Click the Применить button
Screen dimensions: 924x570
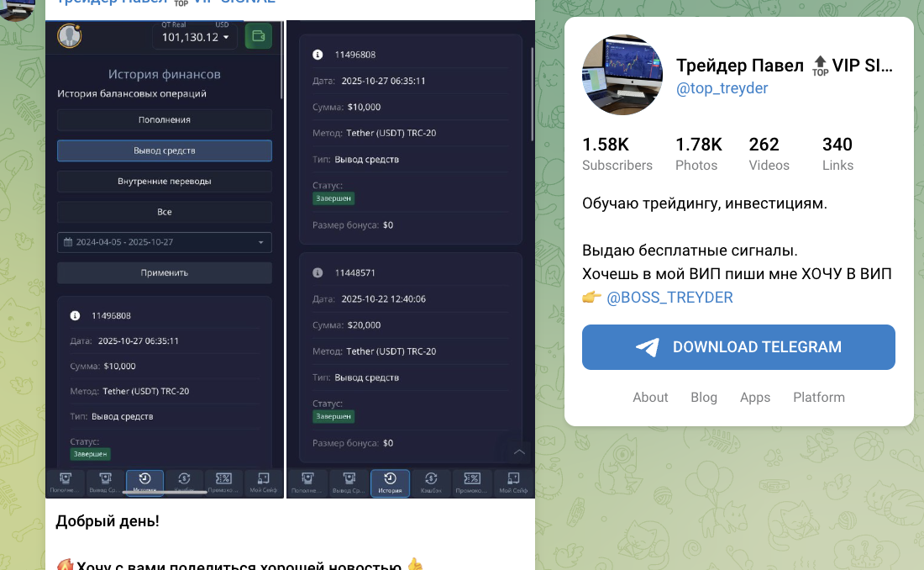[164, 272]
